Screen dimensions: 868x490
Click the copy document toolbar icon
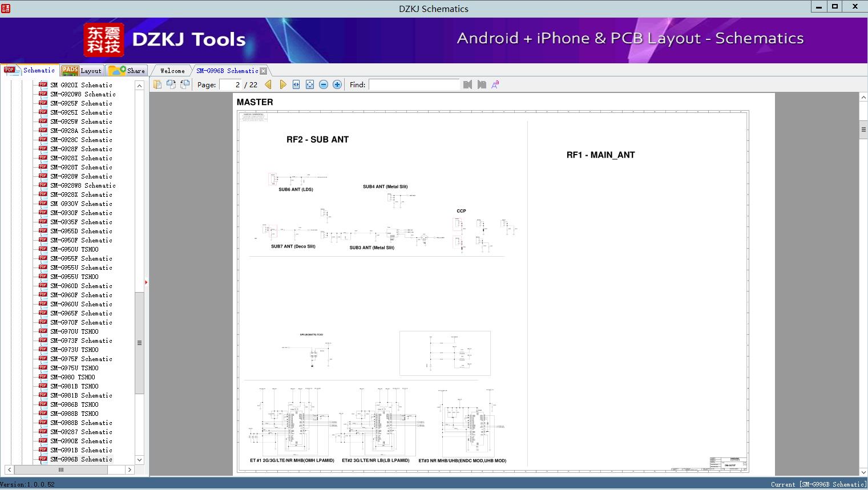158,84
